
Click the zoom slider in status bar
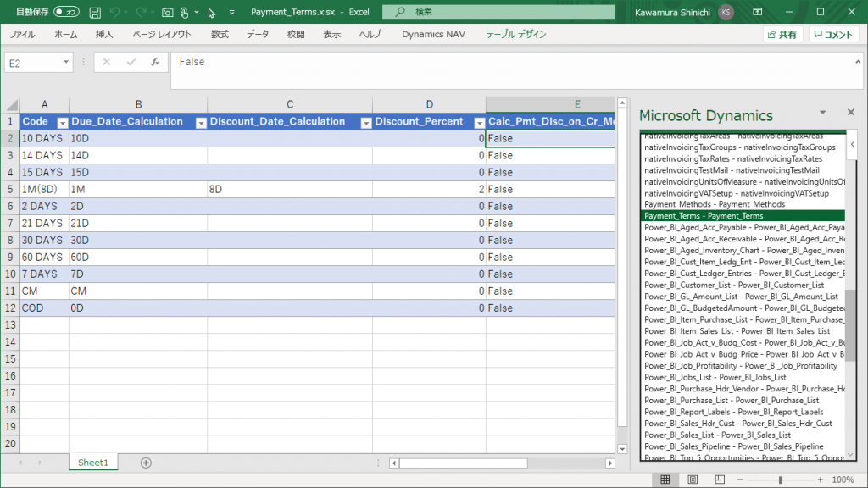point(780,480)
